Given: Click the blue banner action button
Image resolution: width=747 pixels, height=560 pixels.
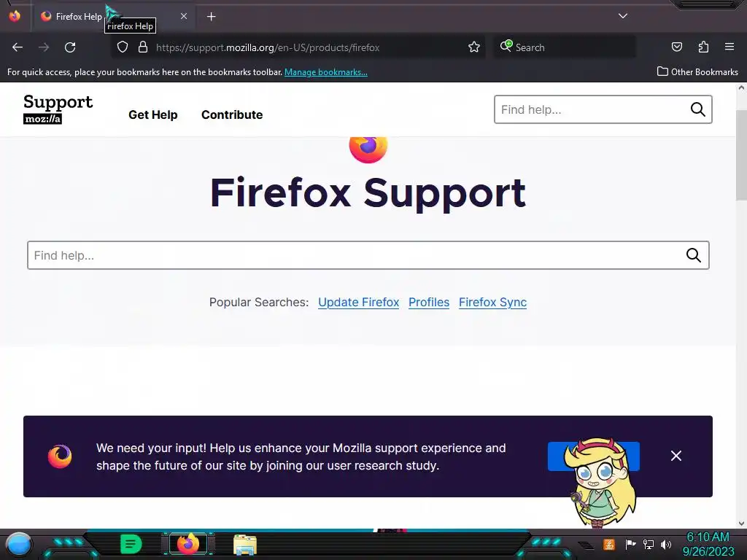Looking at the screenshot, I should [x=594, y=456].
